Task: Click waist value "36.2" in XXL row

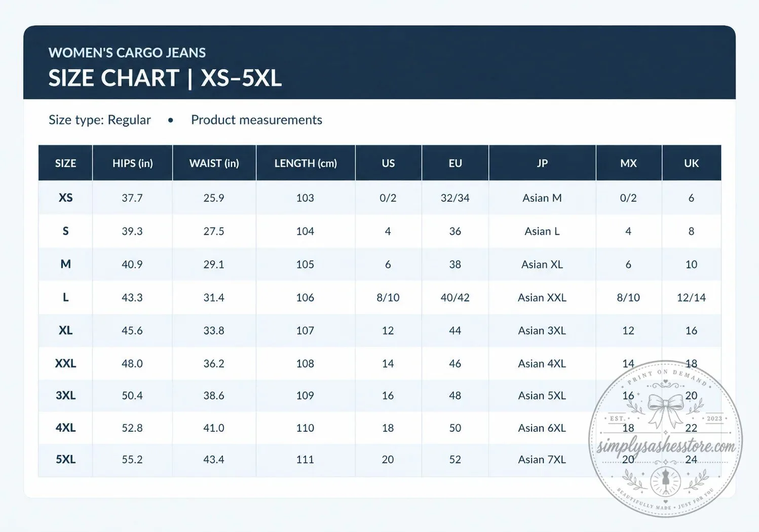Action: coord(214,363)
